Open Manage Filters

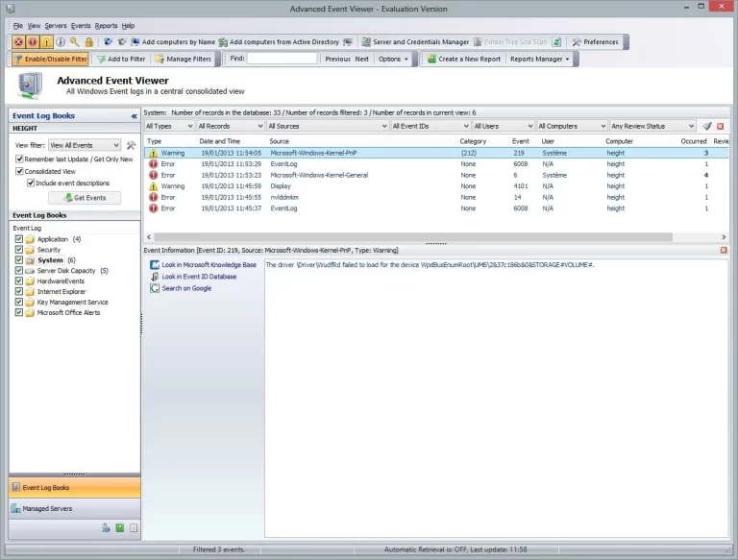[184, 59]
